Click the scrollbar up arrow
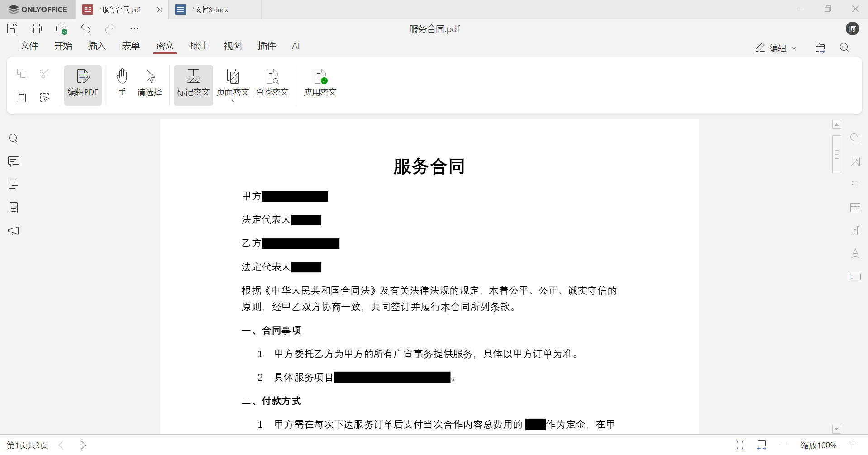Viewport: 868px width, 455px height. pos(836,124)
